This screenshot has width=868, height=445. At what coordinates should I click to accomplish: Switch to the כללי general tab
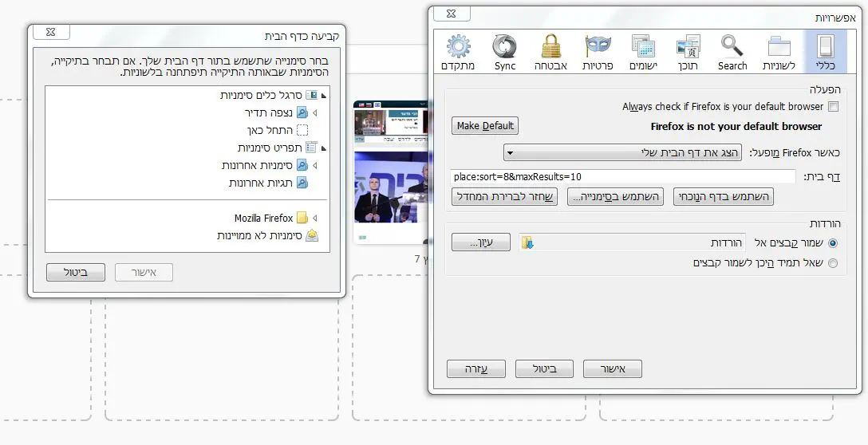click(x=825, y=53)
